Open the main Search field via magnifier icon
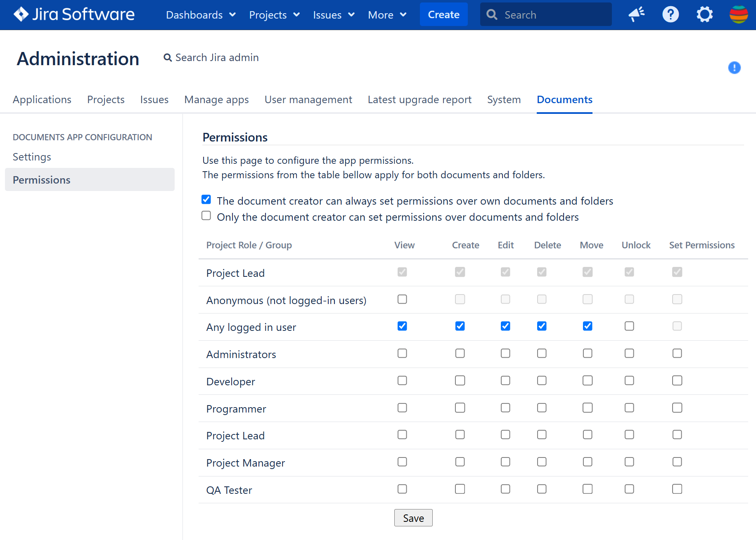The width and height of the screenshot is (756, 540). [x=491, y=14]
